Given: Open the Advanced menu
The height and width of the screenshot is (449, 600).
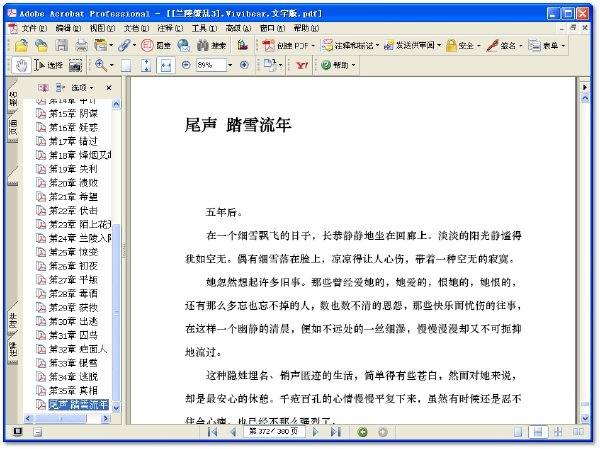Looking at the screenshot, I should click(238, 28).
